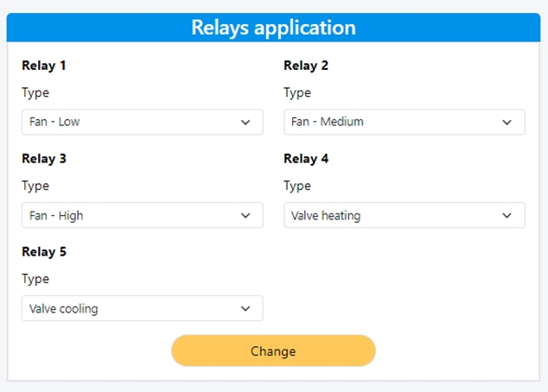Click the chevron arrow in Relay 4 dropdown
This screenshot has width=548, height=392.
pos(507,216)
